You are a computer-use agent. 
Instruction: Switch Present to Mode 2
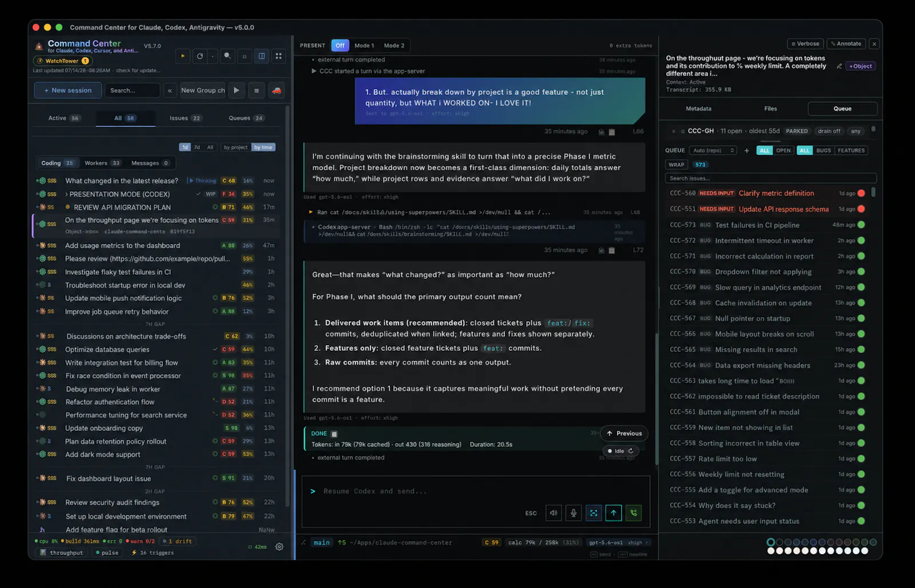click(394, 46)
